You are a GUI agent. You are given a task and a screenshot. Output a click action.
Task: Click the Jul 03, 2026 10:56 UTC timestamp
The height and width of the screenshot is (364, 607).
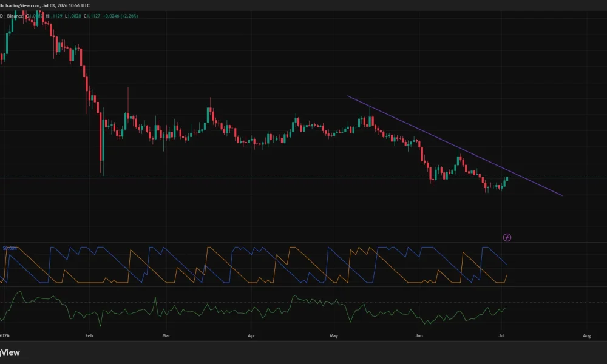66,5
